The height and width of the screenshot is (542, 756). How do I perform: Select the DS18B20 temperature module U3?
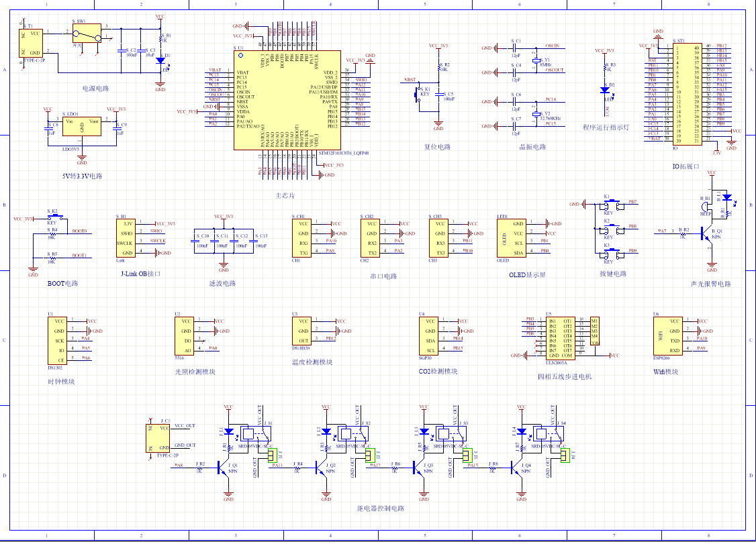(302, 331)
